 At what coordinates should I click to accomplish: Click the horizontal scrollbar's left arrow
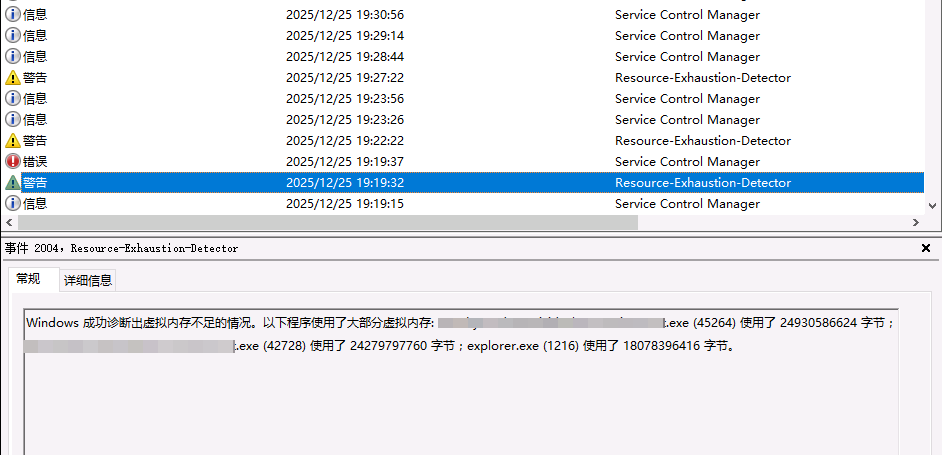click(x=10, y=222)
